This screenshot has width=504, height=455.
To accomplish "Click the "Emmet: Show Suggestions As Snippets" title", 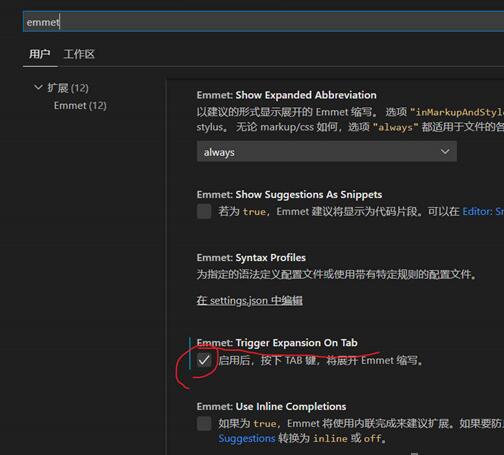I will [x=289, y=194].
